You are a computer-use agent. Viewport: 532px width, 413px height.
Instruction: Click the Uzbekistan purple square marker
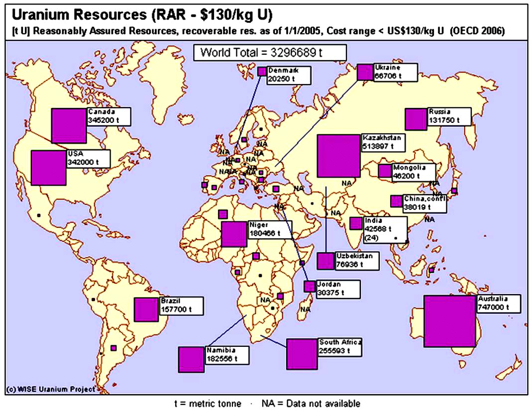[x=325, y=261]
